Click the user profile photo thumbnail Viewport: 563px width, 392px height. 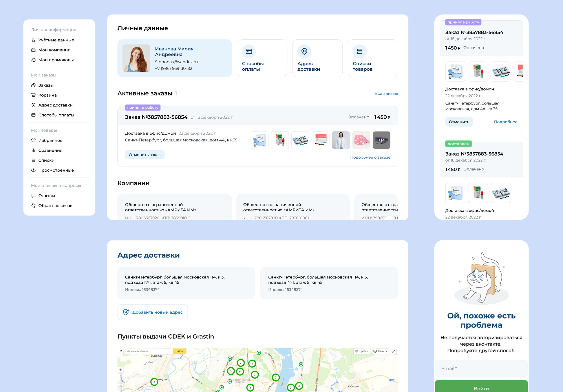click(136, 58)
